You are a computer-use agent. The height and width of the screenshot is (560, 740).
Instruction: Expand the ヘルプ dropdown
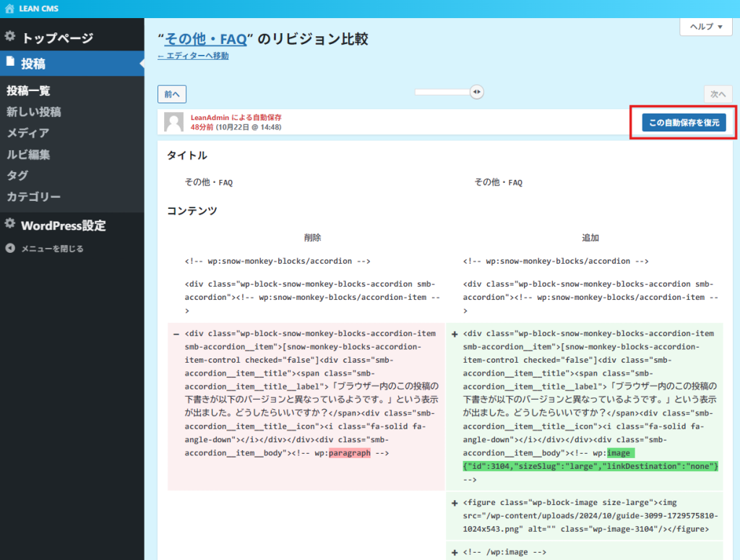point(706,27)
